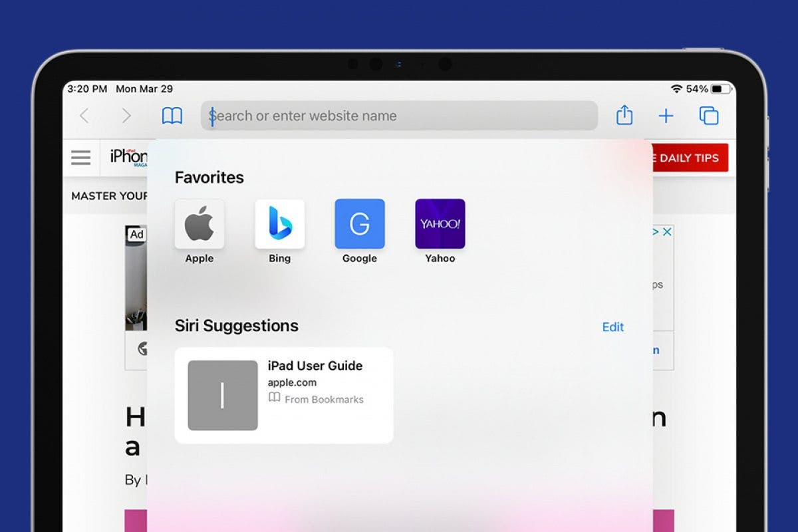Open the Bing favorite shortcut
798x532 pixels.
279,225
